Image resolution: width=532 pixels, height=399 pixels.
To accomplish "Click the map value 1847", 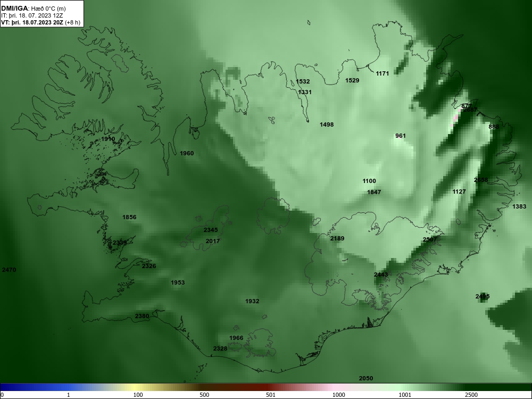I will [x=374, y=192].
